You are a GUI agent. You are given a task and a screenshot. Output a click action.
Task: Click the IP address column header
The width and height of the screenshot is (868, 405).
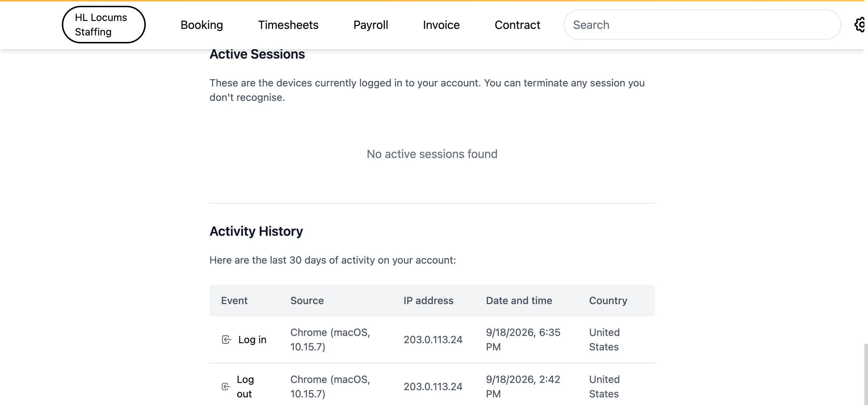pos(429,300)
